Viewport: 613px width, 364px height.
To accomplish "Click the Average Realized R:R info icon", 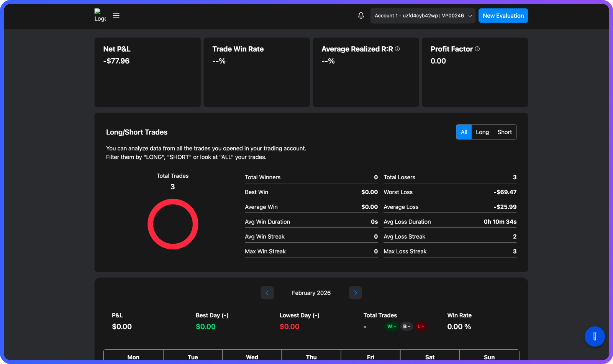I will click(398, 49).
